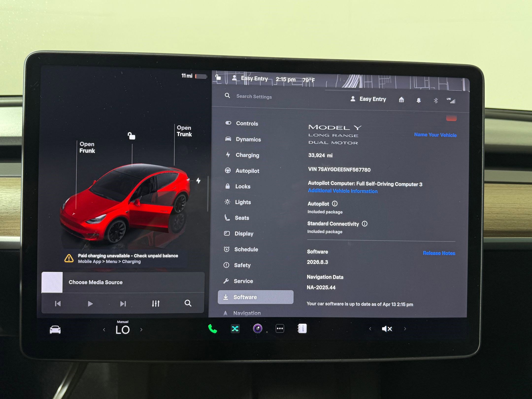Open media search magnifier icon
Image resolution: width=532 pixels, height=399 pixels.
point(188,303)
